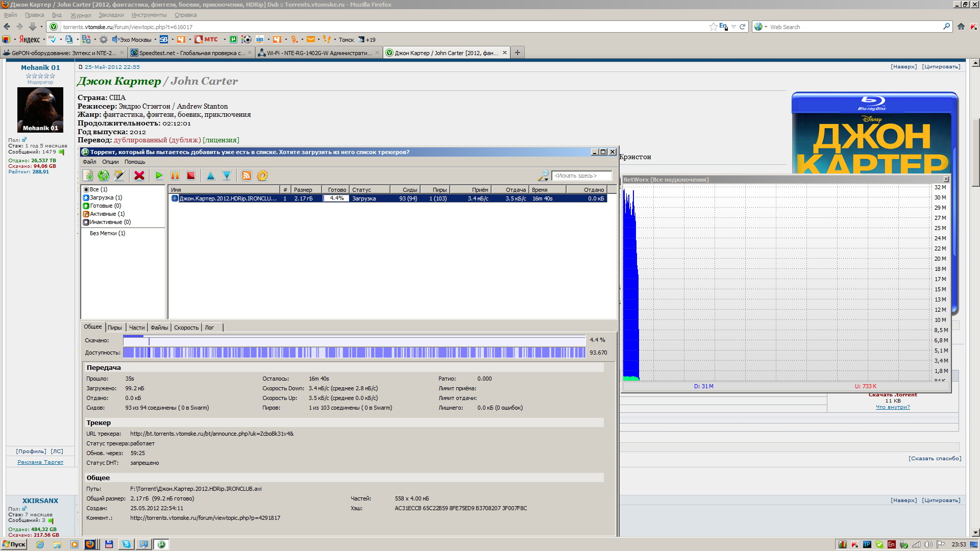Open the Опции menu in uTorrent

click(x=110, y=162)
